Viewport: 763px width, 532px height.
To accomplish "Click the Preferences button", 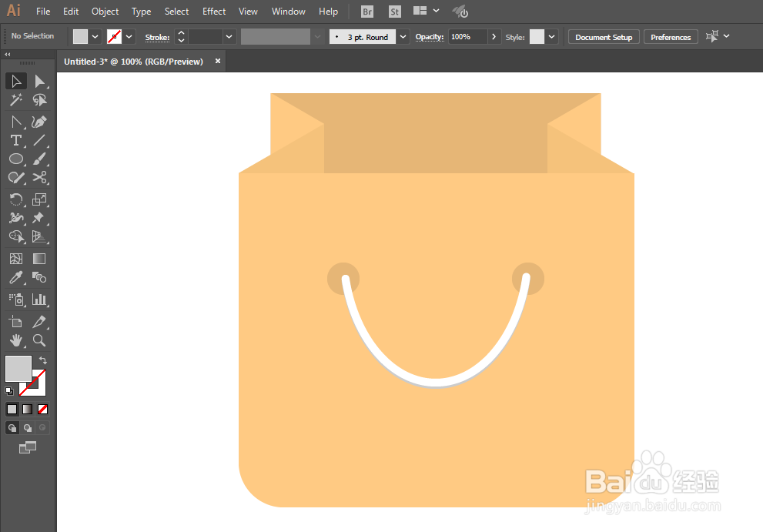I will (x=671, y=37).
